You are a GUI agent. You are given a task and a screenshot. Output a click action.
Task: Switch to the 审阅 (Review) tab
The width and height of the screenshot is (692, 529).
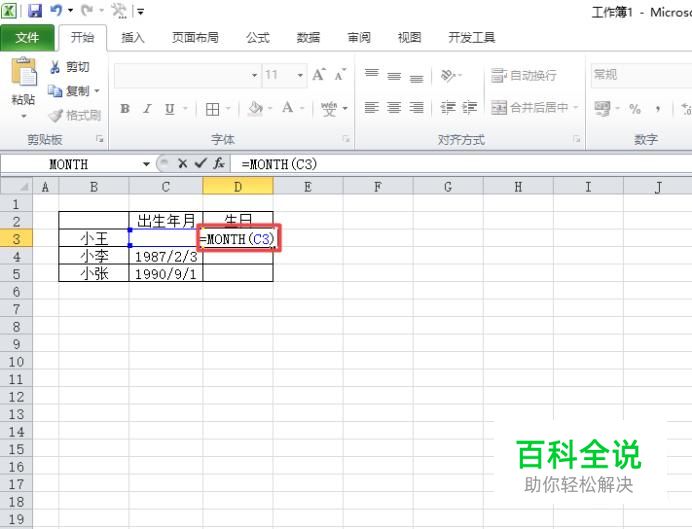359,38
